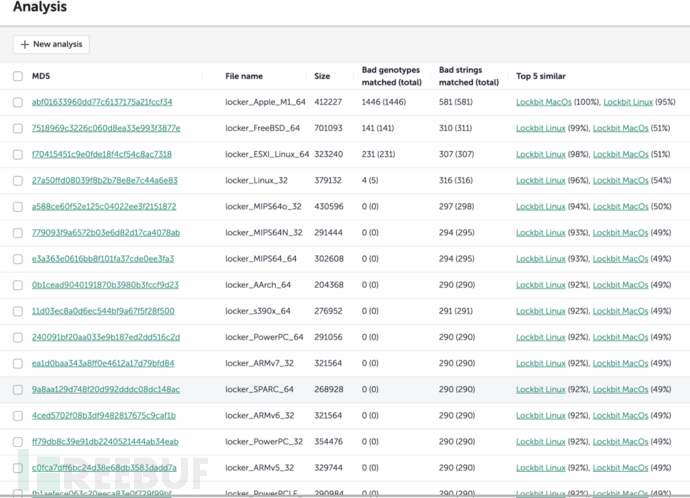The height and width of the screenshot is (498, 690).
Task: Select bad strings value 297 (298)
Action: click(x=456, y=206)
